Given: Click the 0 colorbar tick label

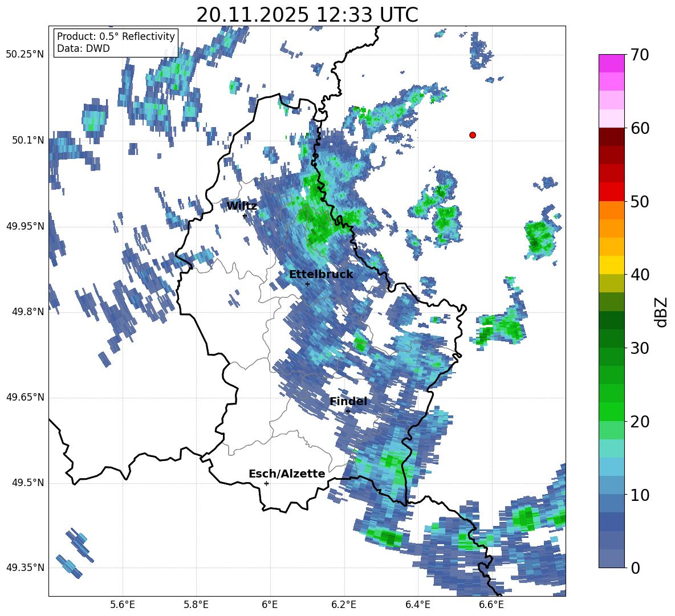Looking at the screenshot, I should (x=635, y=568).
